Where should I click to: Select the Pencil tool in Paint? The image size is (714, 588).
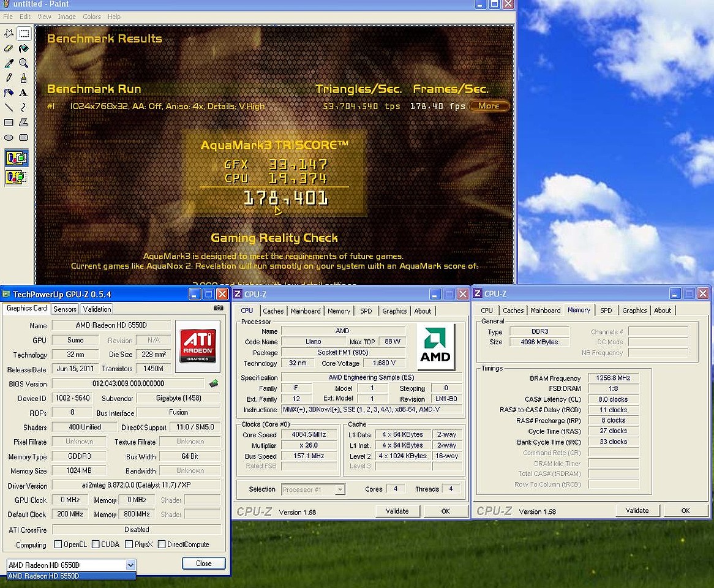[9, 78]
